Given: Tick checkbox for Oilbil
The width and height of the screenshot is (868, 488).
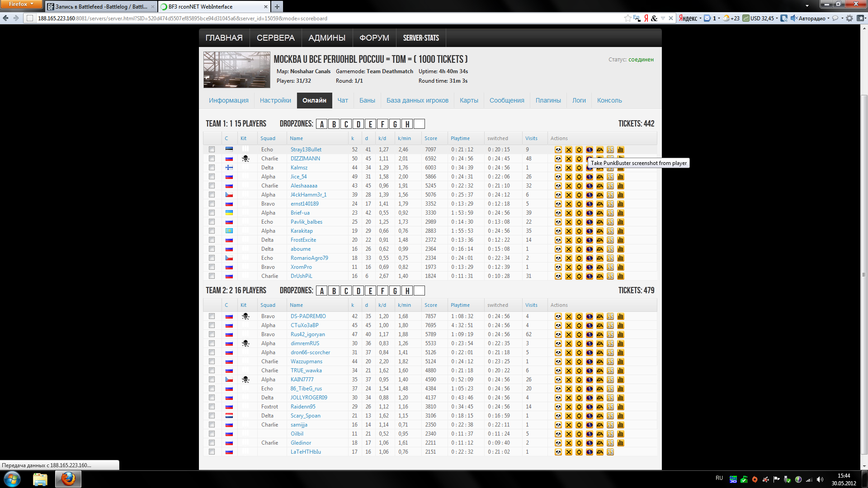Looking at the screenshot, I should (212, 434).
